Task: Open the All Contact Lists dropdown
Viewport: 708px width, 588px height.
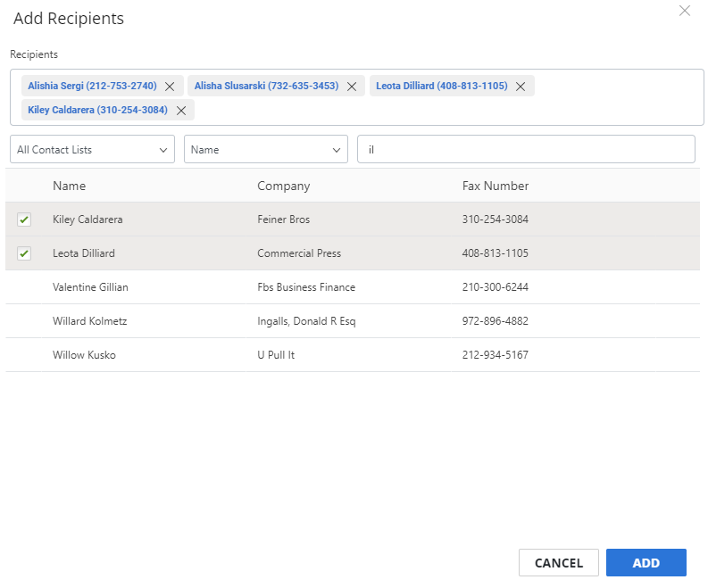Action: (x=92, y=150)
